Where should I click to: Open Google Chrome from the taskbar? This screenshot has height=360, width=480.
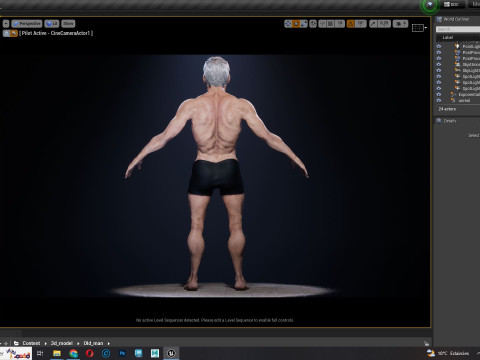(x=73, y=353)
